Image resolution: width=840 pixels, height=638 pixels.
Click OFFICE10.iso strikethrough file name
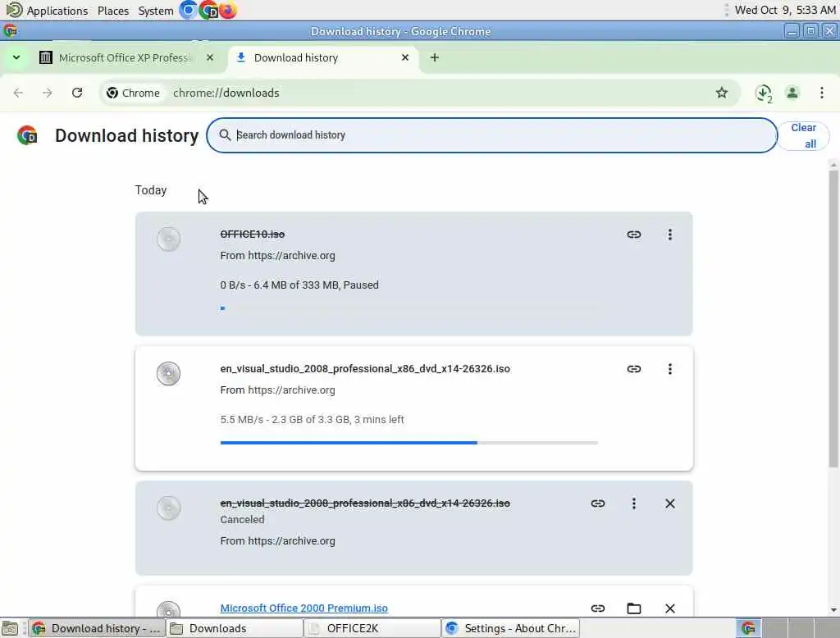pyautogui.click(x=253, y=234)
